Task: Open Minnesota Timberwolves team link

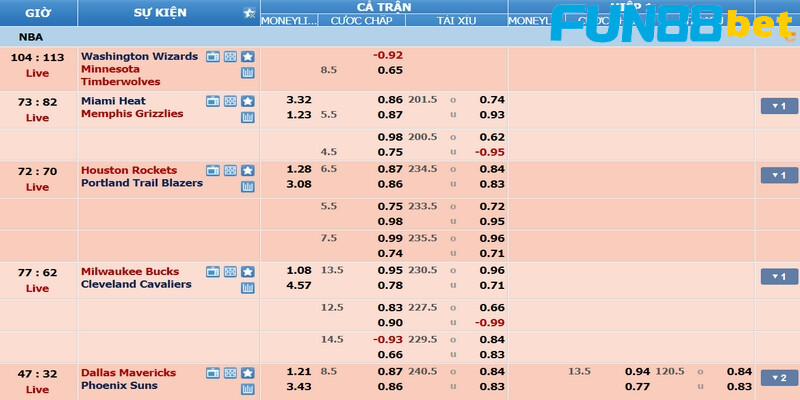Action: 120,75
